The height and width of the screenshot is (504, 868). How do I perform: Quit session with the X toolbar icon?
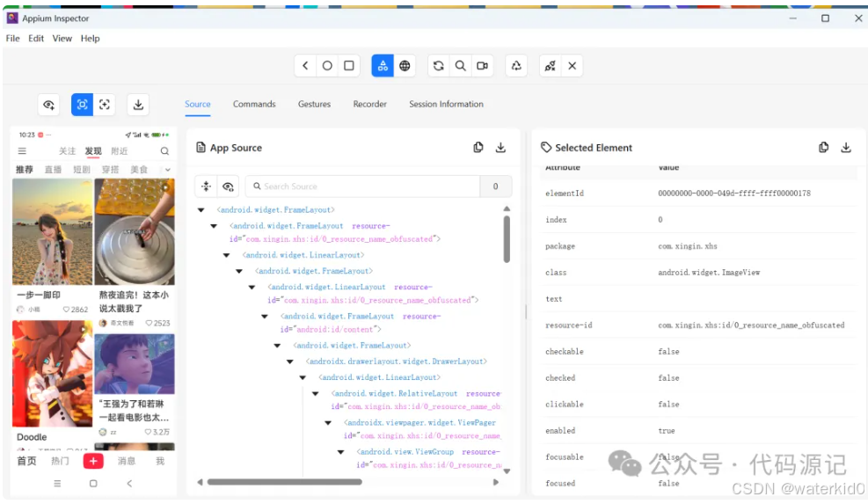pyautogui.click(x=573, y=66)
